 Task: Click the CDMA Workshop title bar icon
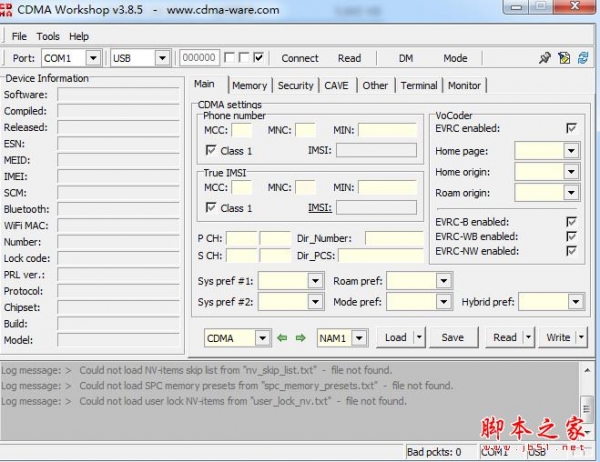click(x=6, y=10)
